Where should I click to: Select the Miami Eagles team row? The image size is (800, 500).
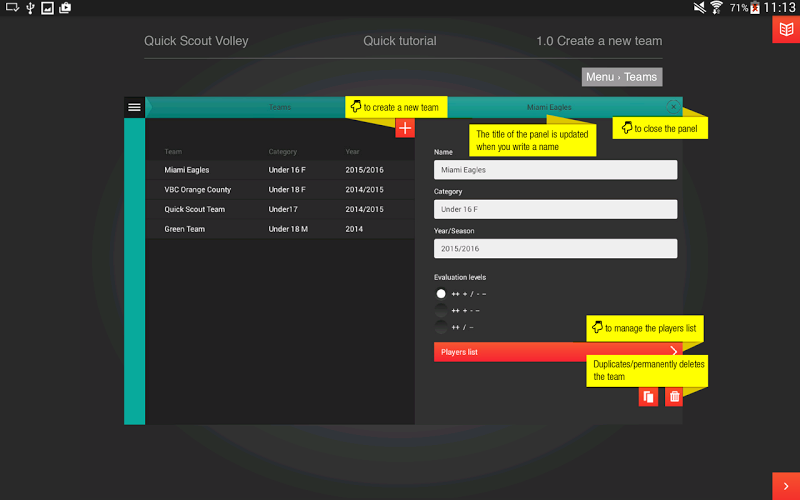[x=280, y=170]
